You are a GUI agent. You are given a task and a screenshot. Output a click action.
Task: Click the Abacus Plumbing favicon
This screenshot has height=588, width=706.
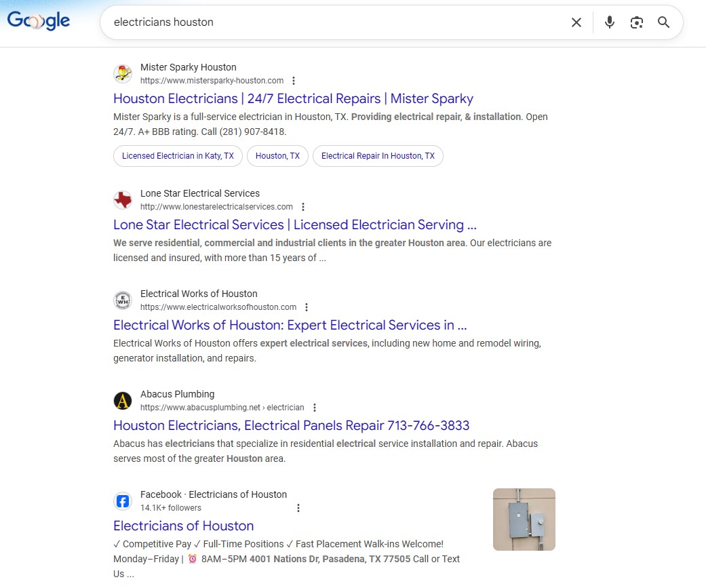(123, 401)
